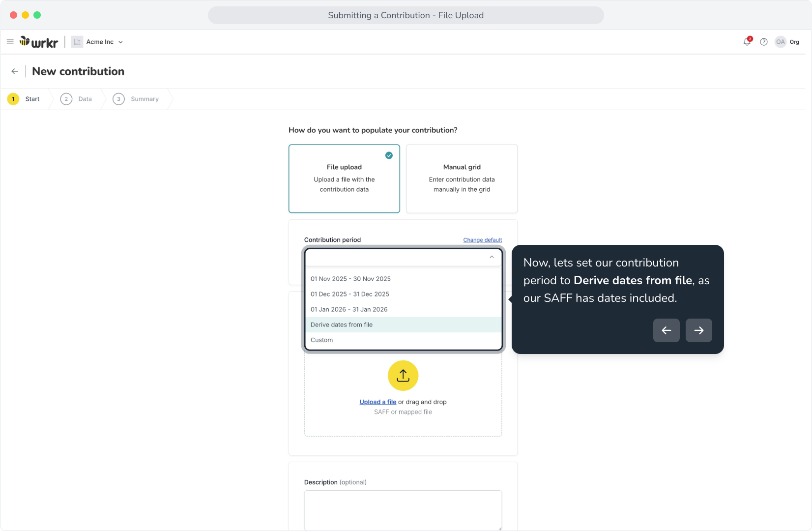
Task: Open the help question mark icon
Action: [764, 42]
